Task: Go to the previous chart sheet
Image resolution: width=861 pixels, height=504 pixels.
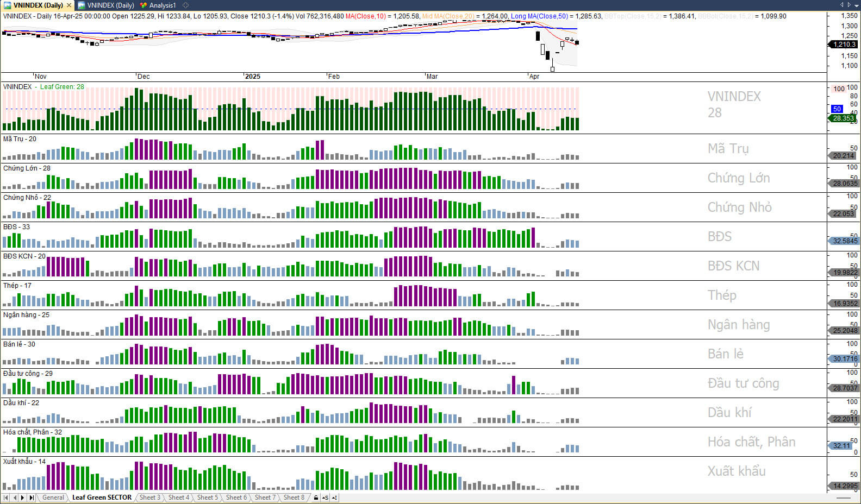Action: (15, 497)
